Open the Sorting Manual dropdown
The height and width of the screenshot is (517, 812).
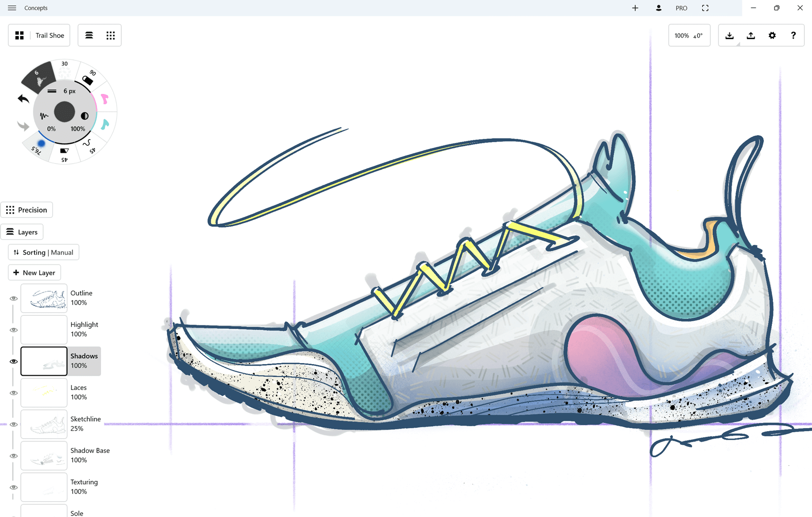click(x=44, y=252)
